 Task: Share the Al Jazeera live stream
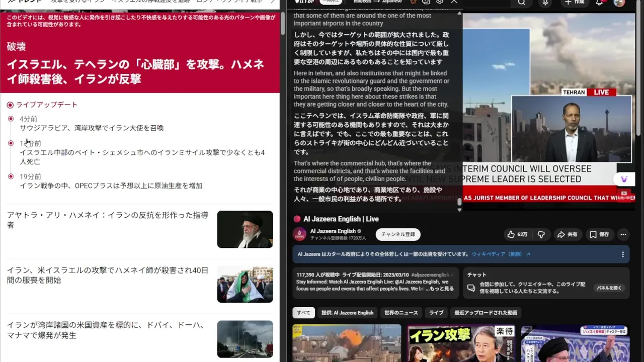(567, 234)
